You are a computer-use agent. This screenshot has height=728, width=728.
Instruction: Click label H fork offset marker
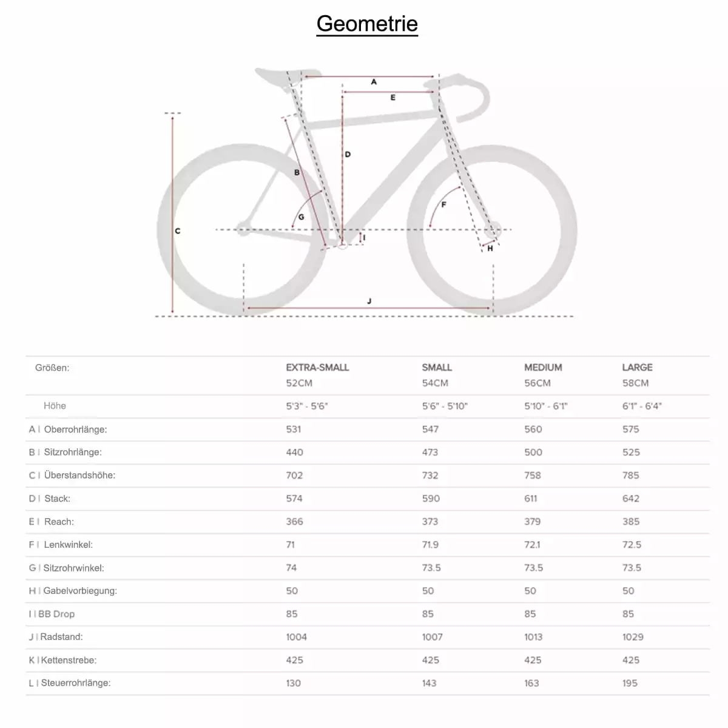tap(490, 248)
